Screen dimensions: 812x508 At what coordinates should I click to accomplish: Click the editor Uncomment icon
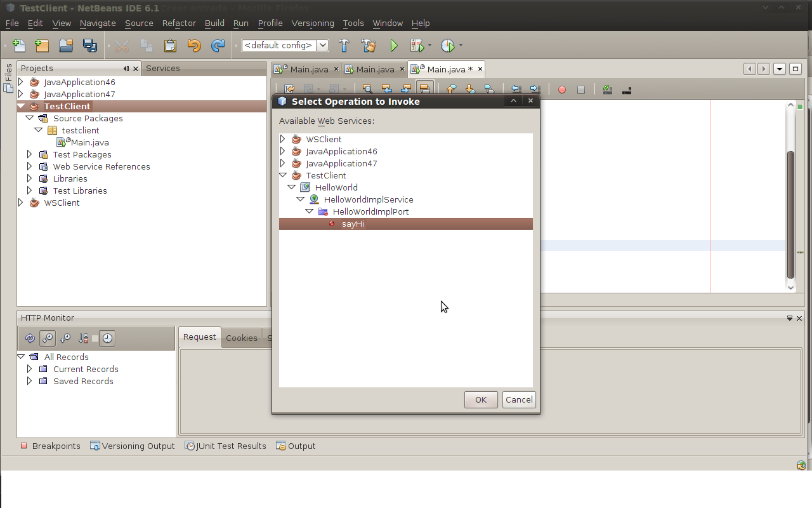[627, 90]
